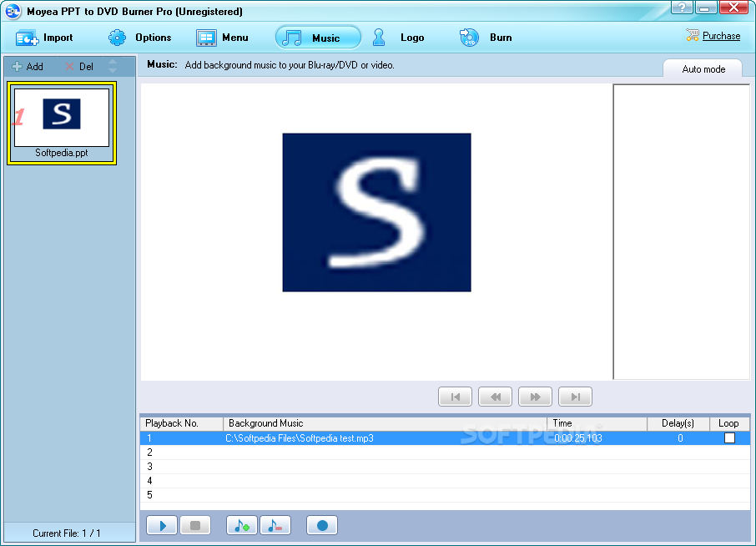Open the Import tab
Screen dimensions: 756x546
coord(44,38)
